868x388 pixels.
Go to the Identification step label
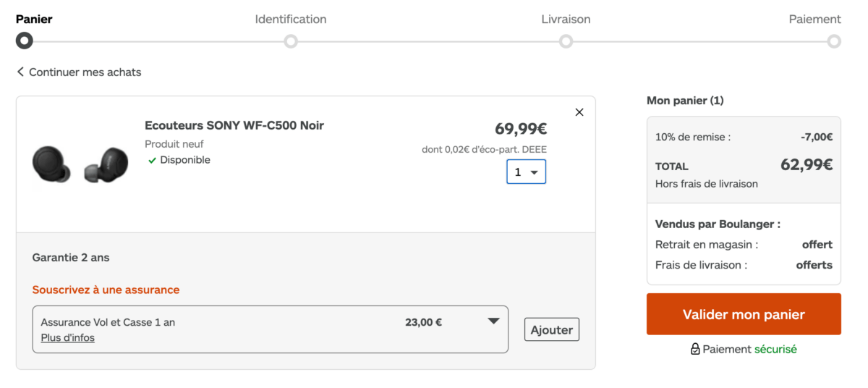tap(291, 19)
